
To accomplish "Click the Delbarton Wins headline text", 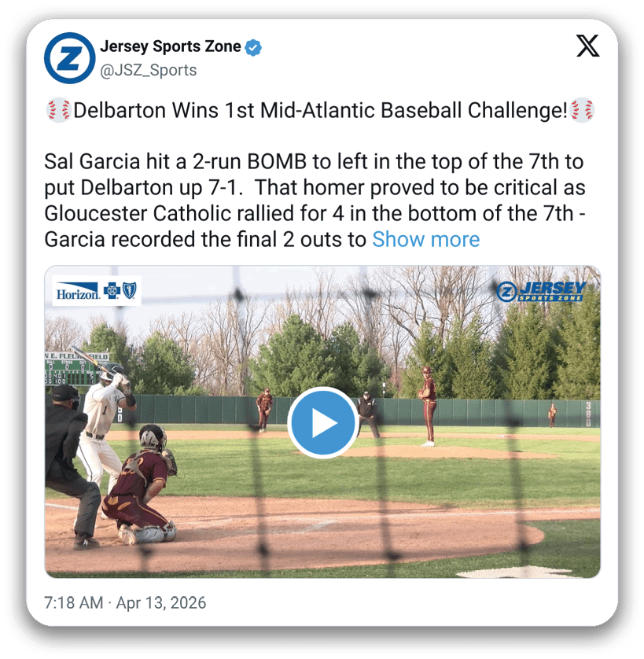I will click(x=319, y=111).
